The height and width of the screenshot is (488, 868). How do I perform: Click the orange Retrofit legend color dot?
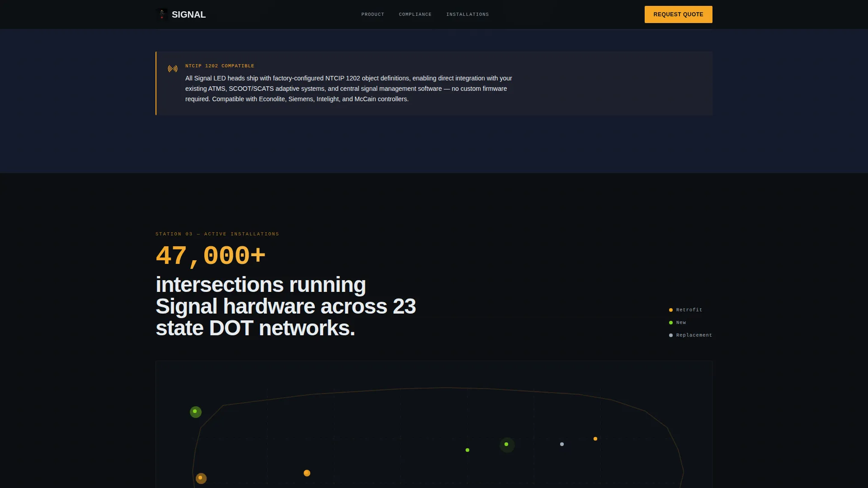671,310
